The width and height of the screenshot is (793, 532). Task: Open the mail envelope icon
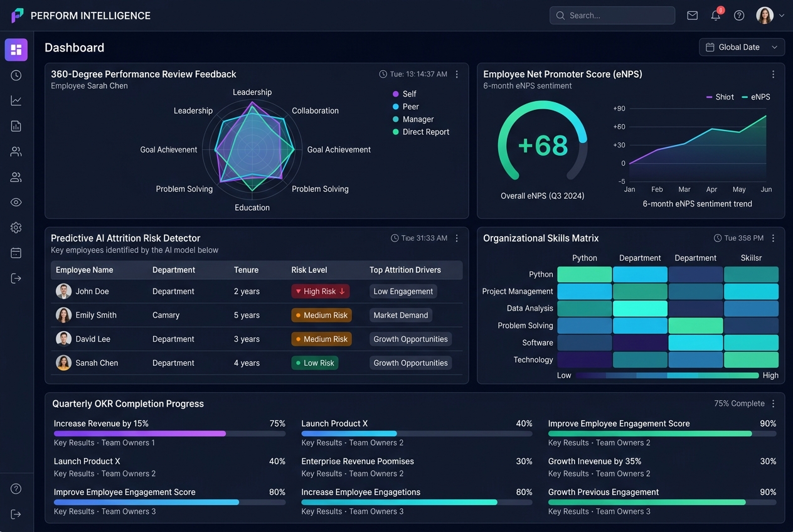tap(693, 16)
